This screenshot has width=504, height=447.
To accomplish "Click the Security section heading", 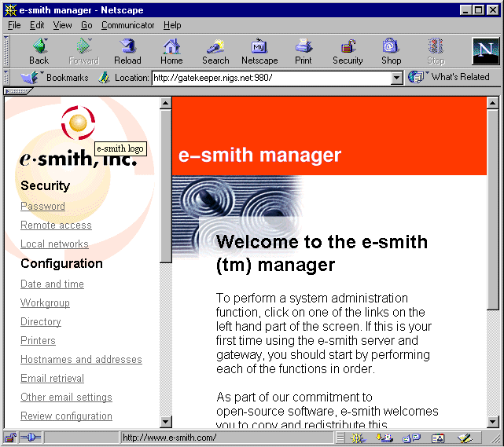I will click(45, 185).
